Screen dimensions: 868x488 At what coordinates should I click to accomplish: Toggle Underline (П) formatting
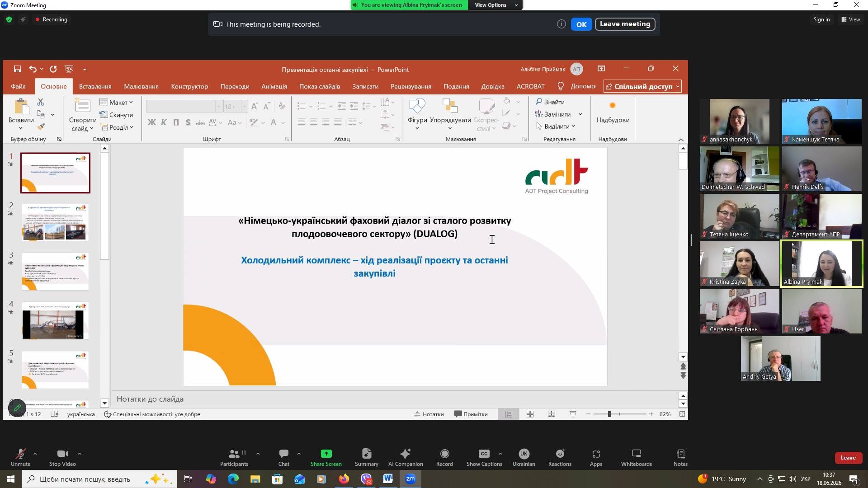pos(176,122)
